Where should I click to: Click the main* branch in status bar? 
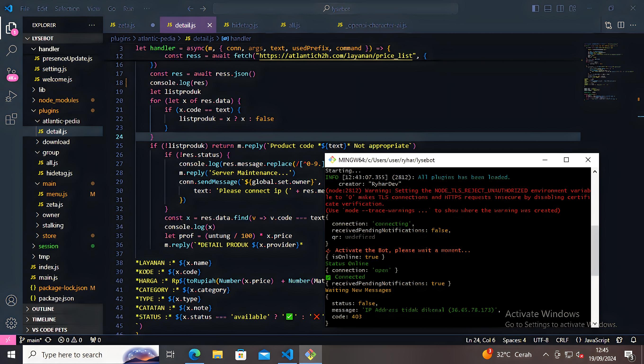[31, 340]
